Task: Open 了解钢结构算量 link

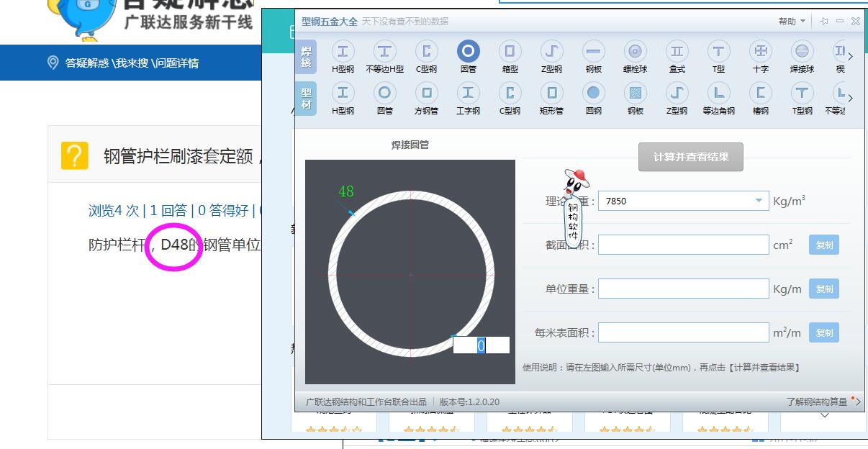Action: pos(817,402)
